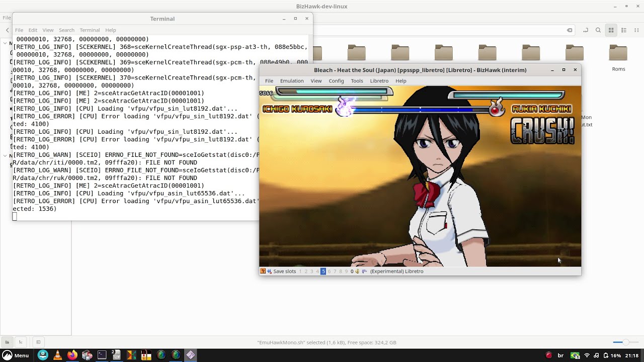Open the br keyboard layout indicator
The width and height of the screenshot is (644, 362).
click(x=560, y=355)
